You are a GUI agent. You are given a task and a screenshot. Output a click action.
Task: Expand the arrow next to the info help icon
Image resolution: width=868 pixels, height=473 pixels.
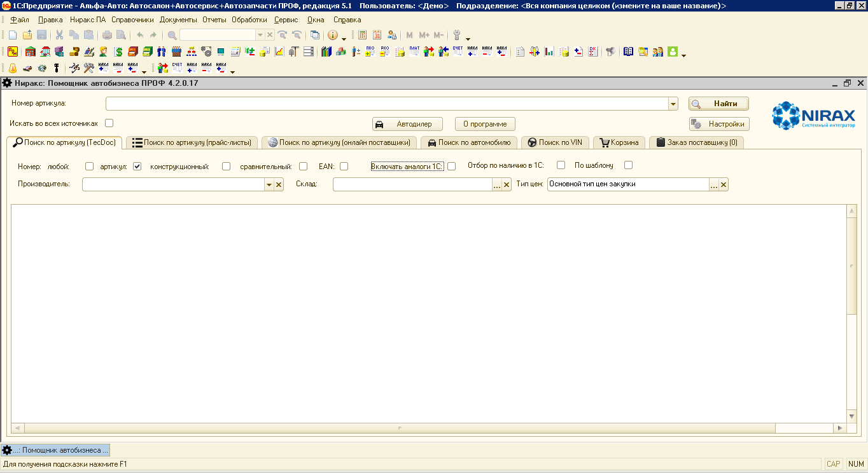coord(344,38)
